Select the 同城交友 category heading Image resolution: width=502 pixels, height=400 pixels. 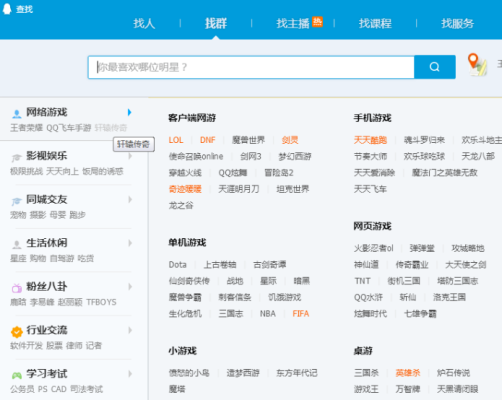tap(47, 199)
